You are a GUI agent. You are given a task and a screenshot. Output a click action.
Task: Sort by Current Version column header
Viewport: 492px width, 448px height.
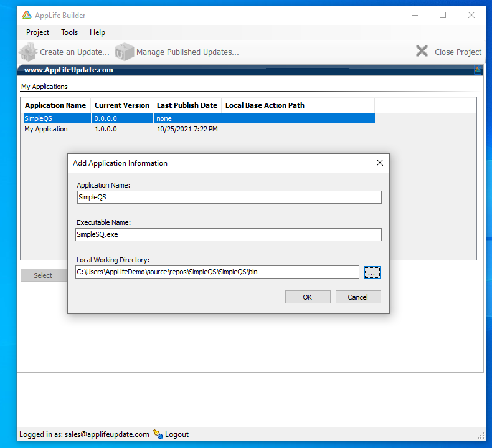tap(122, 105)
